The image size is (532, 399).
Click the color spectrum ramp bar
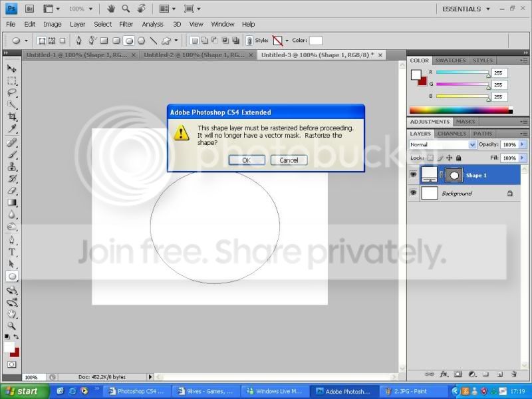pyautogui.click(x=460, y=110)
